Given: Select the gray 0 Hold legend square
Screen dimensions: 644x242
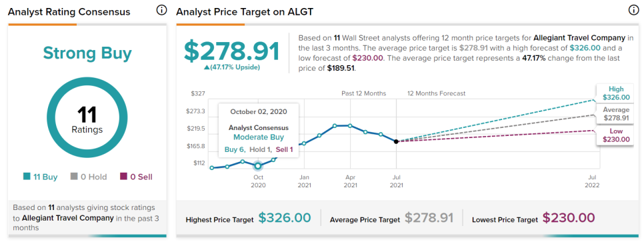Looking at the screenshot, I should pos(74,177).
